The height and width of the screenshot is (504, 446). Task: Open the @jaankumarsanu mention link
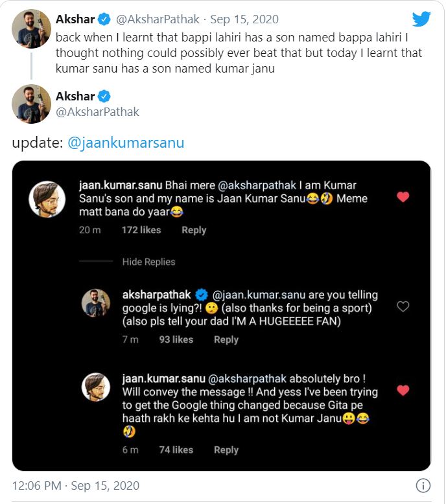click(x=126, y=143)
